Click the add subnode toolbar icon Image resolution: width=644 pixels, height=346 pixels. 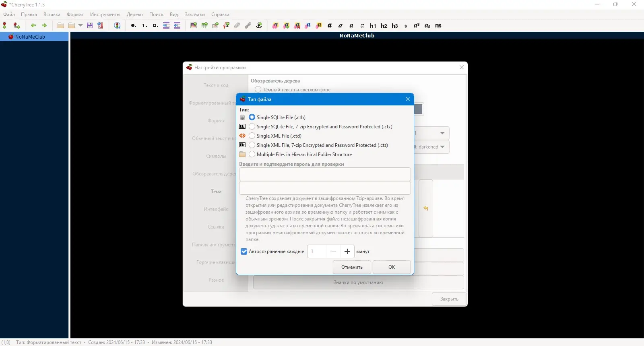coord(17,25)
